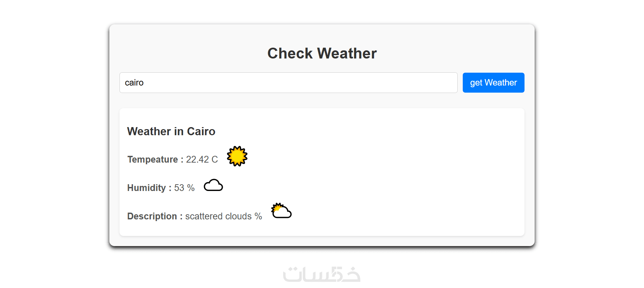This screenshot has height=288, width=644.
Task: Click the word Weather in the Check Weather title
Action: 347,53
